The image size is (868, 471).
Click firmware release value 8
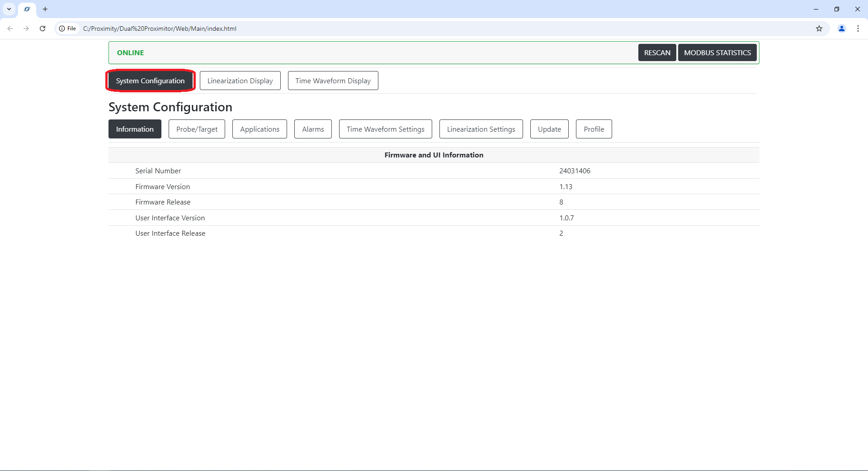561,202
